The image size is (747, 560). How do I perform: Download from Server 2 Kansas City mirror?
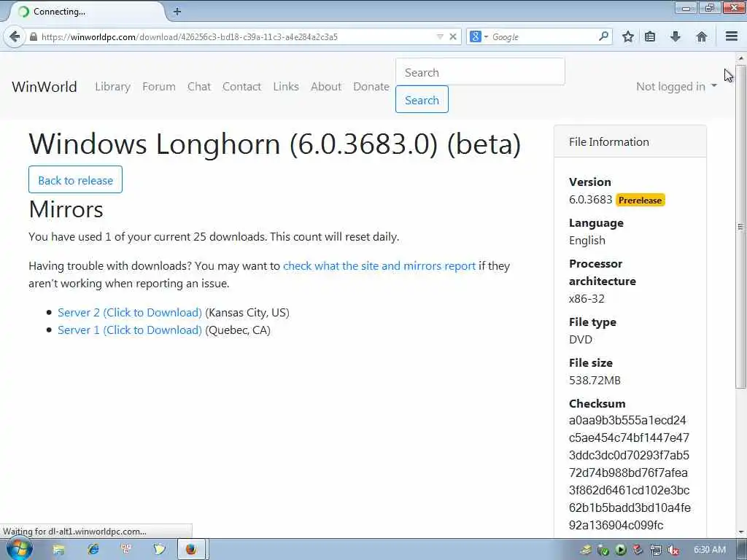[130, 312]
